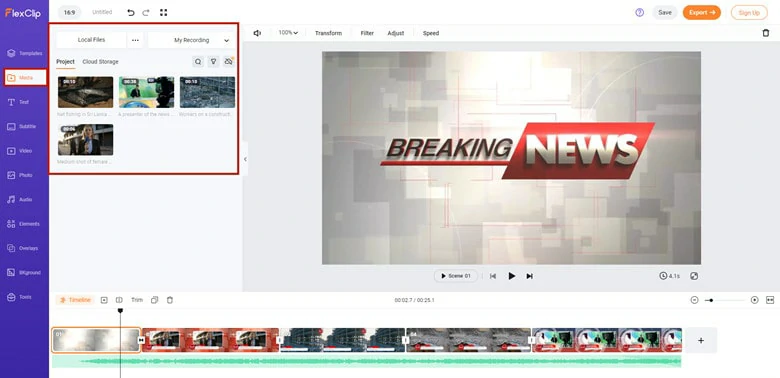
Task: Toggle the cloud sync off icon
Action: [228, 62]
